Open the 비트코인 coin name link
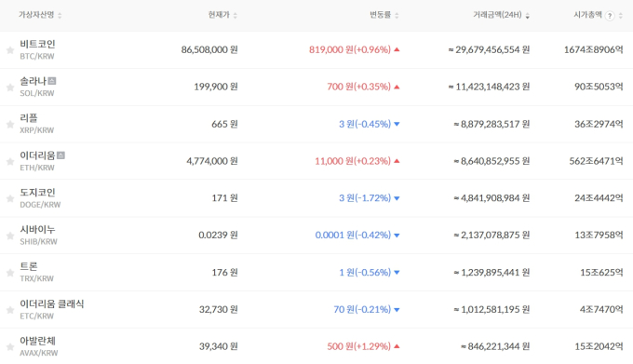The image size is (633, 364). coord(37,44)
